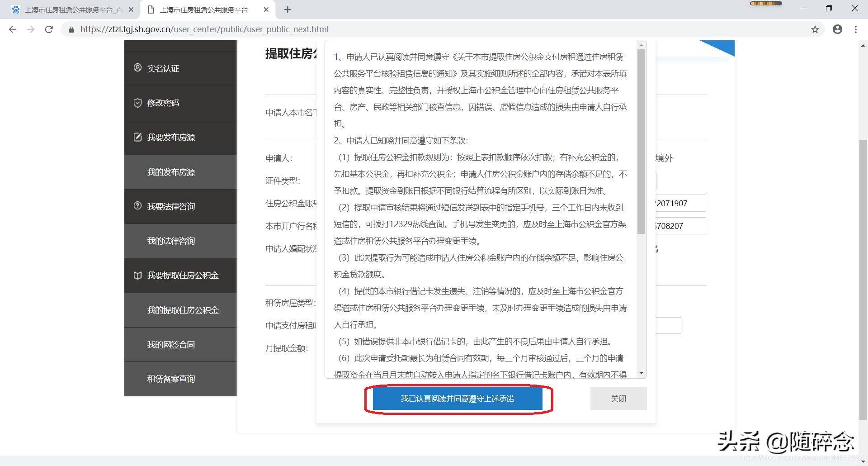This screenshot has height=466, width=868.
Task: Click the back navigation arrow
Action: [12, 29]
